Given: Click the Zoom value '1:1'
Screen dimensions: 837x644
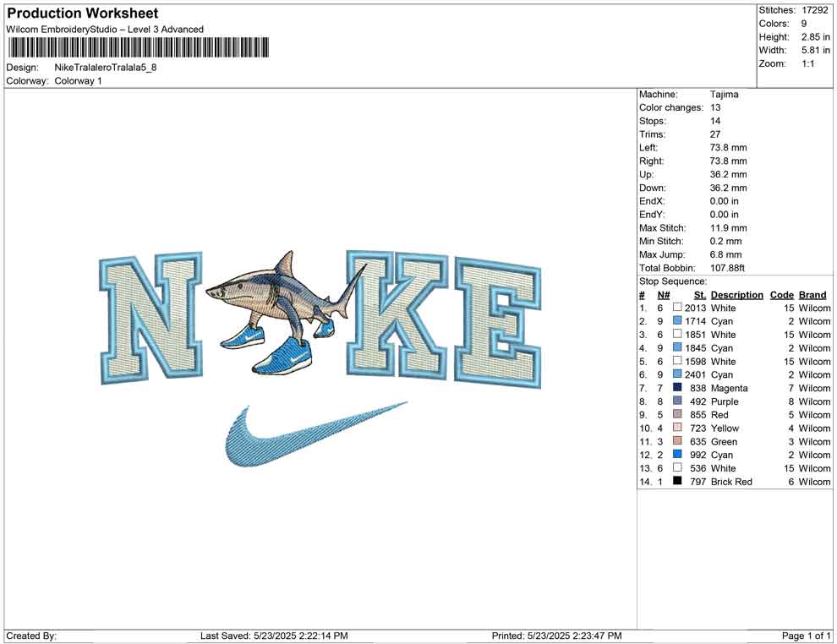Looking at the screenshot, I should coord(807,63).
